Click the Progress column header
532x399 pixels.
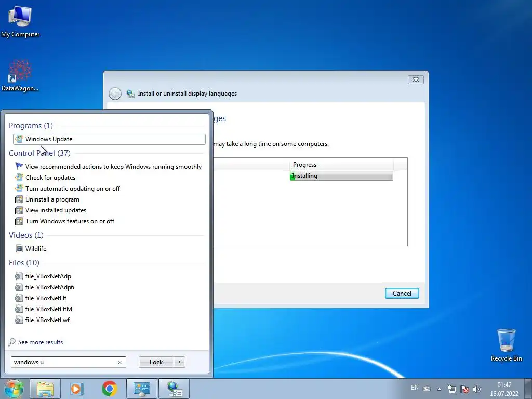pyautogui.click(x=341, y=165)
